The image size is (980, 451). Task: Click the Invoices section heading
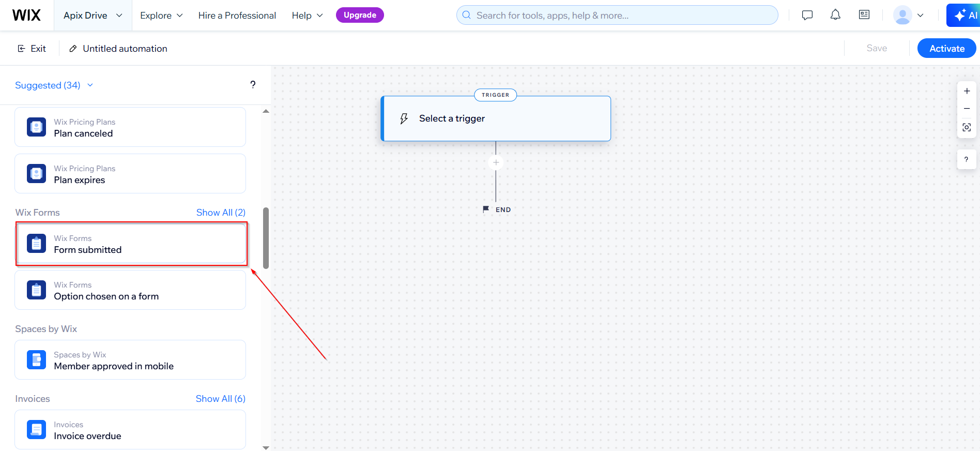point(33,399)
